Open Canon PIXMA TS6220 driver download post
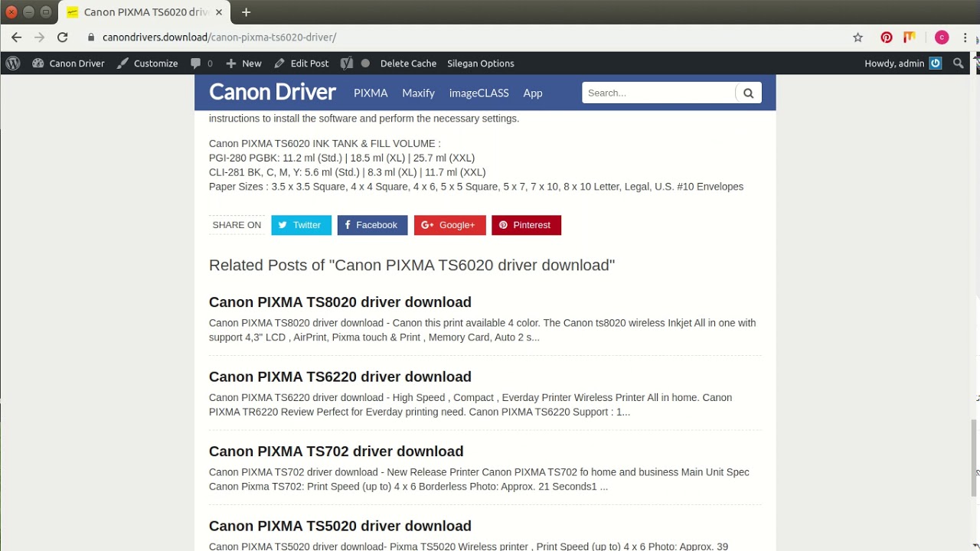 click(x=340, y=377)
